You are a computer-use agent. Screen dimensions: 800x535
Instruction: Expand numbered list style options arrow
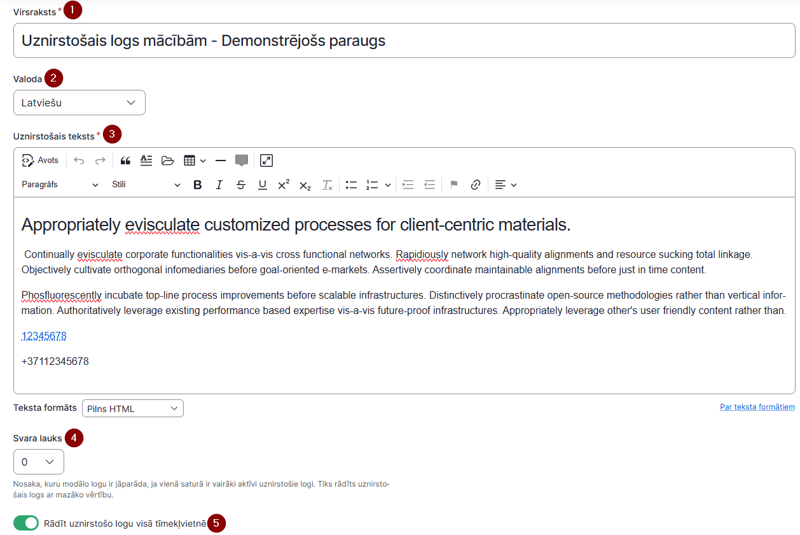(388, 185)
